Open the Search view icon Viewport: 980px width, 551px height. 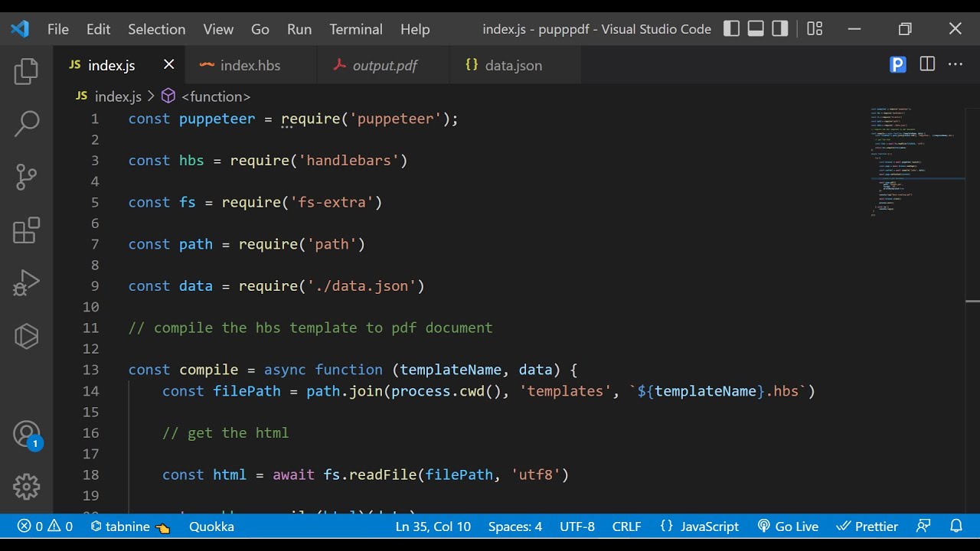[26, 124]
